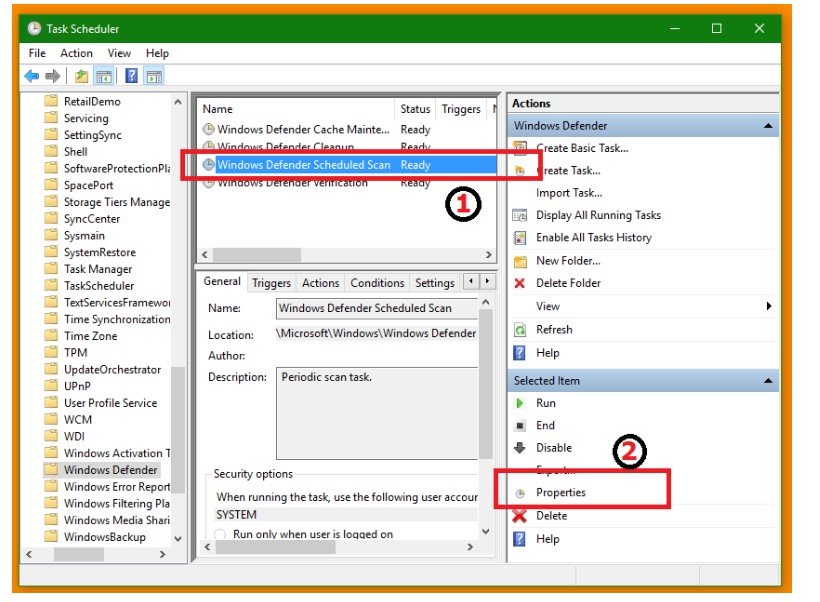Viewport: 820px width, 602px height.
Task: Click the tree pane horizontal scrollbar thumb
Action: pos(78,554)
